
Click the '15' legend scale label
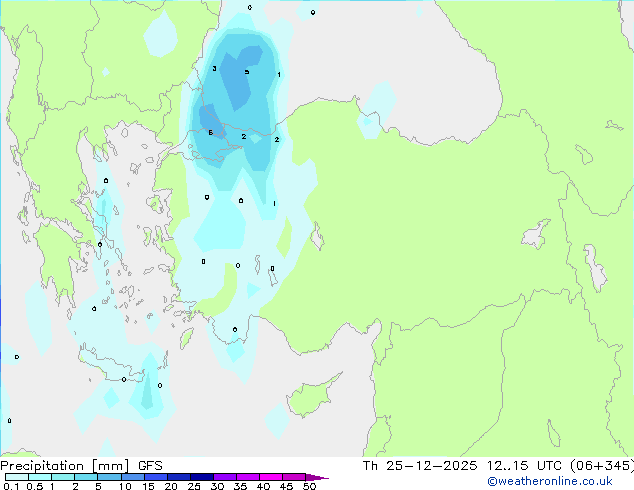pos(148,486)
